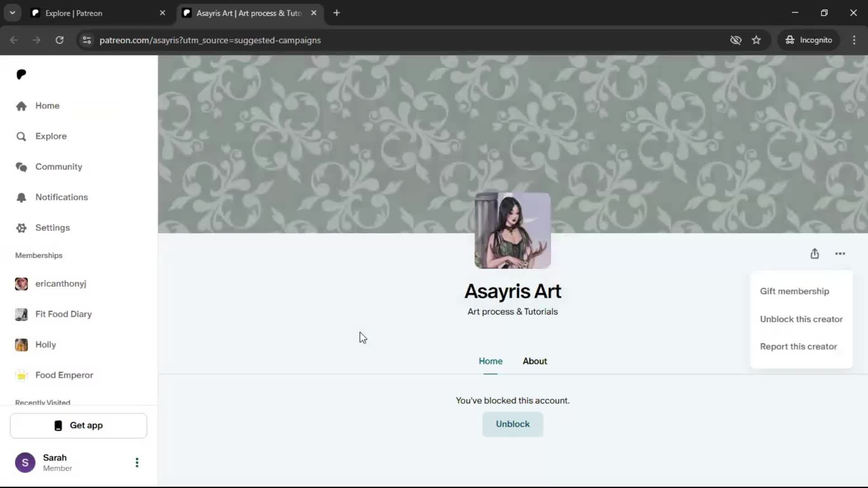Screen dimensions: 868x488
Task: Bookmark this page with star icon
Action: (x=756, y=40)
